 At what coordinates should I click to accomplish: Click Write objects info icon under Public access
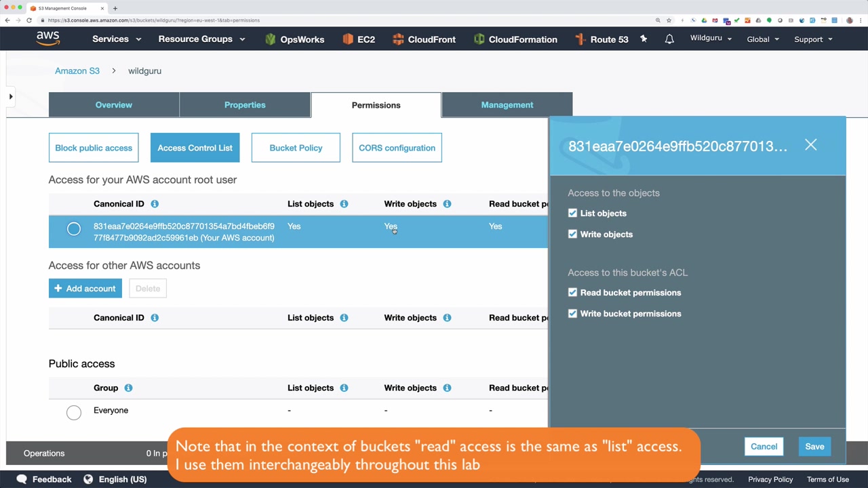[x=447, y=388]
